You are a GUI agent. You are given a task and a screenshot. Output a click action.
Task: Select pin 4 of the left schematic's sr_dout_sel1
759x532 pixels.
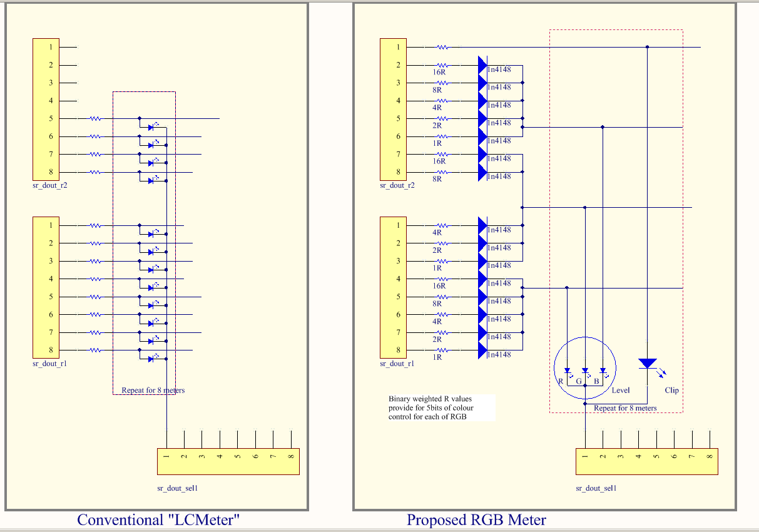coord(220,457)
